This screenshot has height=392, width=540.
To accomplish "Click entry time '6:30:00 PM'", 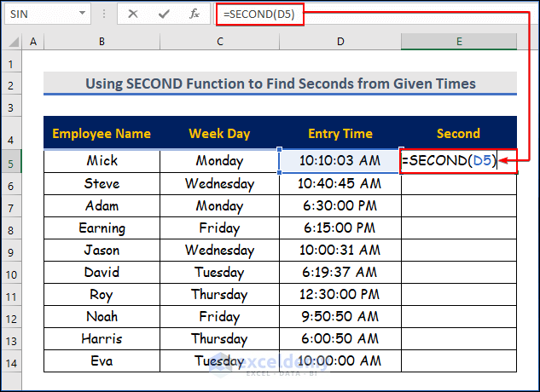I will pos(340,206).
